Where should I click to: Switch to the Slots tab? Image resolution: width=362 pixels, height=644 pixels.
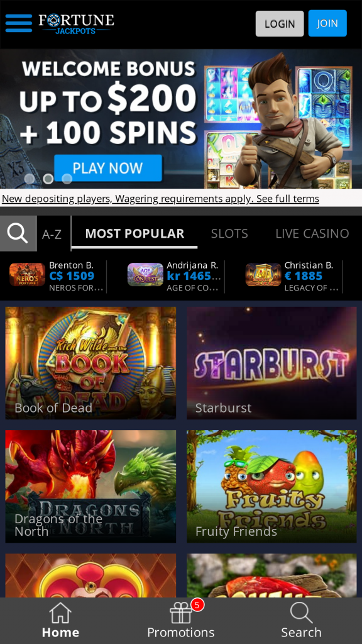click(x=229, y=233)
